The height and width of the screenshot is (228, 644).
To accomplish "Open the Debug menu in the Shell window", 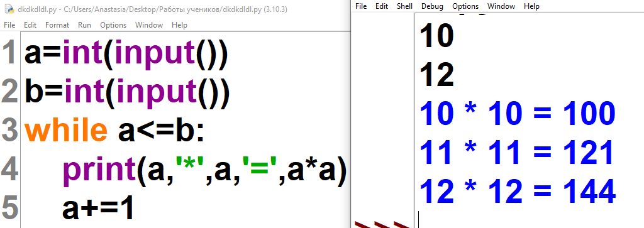I will tap(433, 6).
